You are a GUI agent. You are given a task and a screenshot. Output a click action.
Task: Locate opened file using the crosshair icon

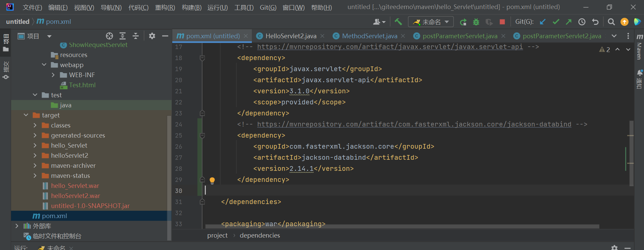tap(109, 36)
